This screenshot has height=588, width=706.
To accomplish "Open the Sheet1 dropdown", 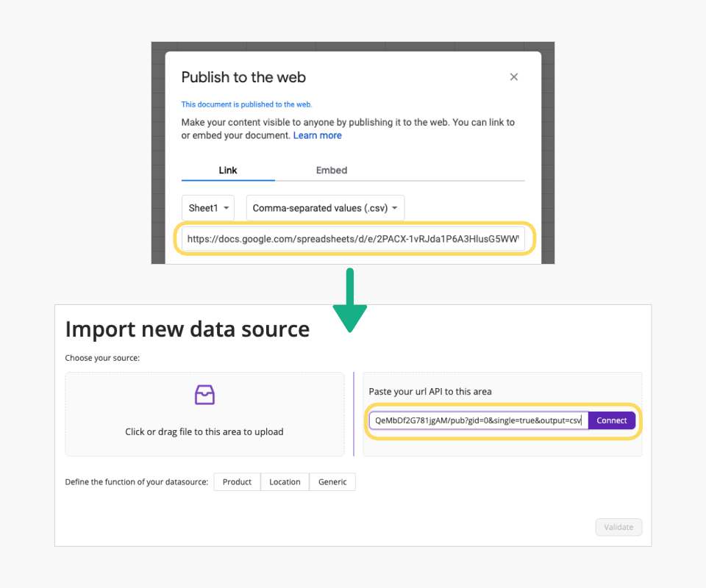I will click(x=208, y=208).
